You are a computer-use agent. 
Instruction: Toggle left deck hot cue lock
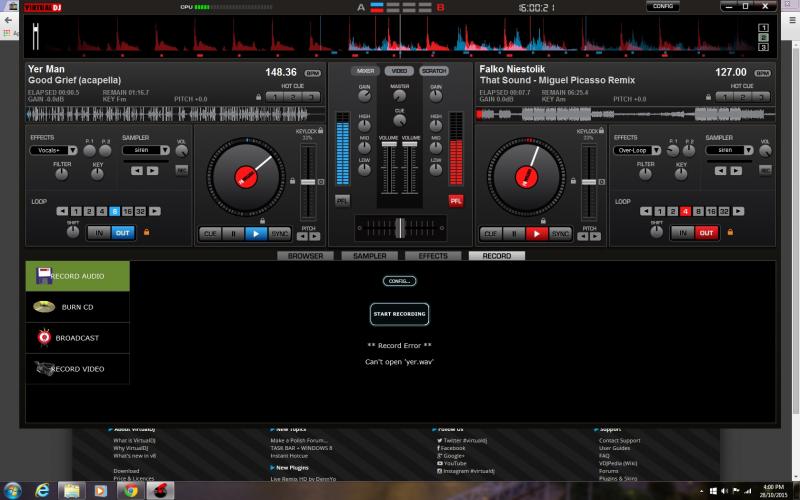[x=259, y=97]
